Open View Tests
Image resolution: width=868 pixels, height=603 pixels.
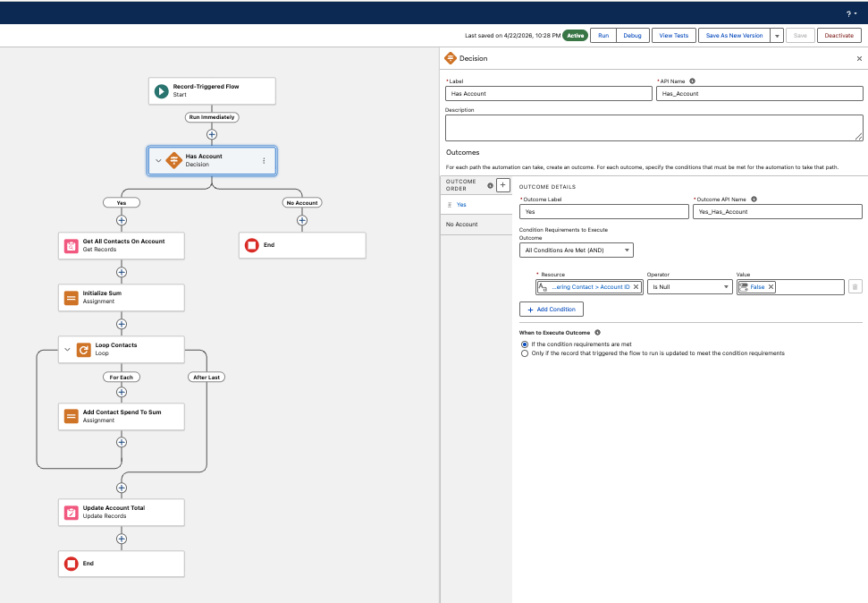pos(674,36)
